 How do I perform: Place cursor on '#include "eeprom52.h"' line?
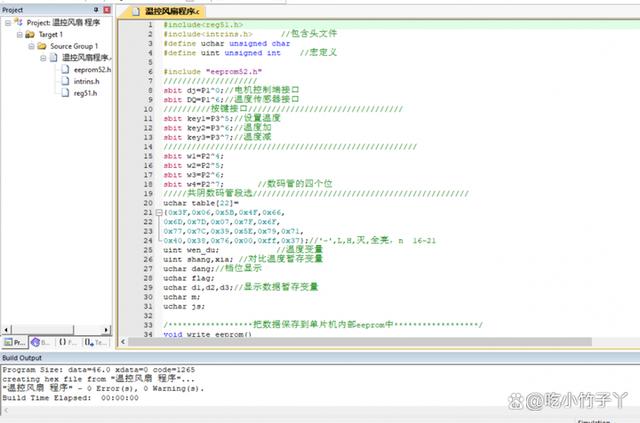coord(213,71)
